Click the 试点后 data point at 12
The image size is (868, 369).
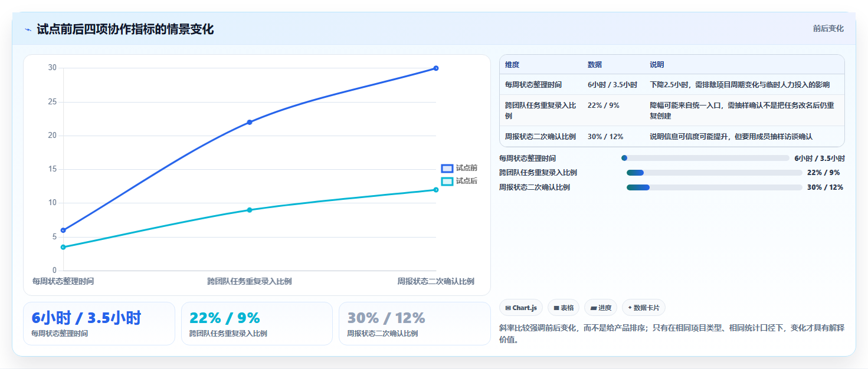[x=436, y=190]
